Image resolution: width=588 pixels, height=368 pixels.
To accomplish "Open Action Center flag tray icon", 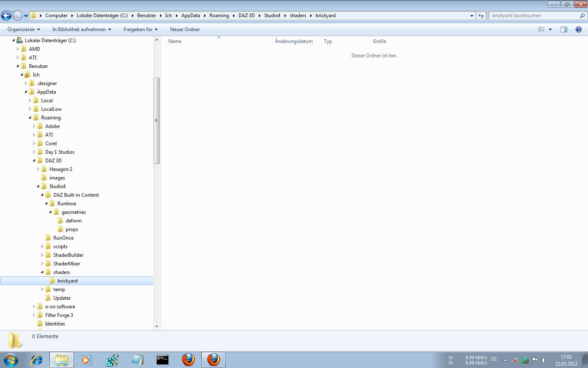I will (x=535, y=360).
